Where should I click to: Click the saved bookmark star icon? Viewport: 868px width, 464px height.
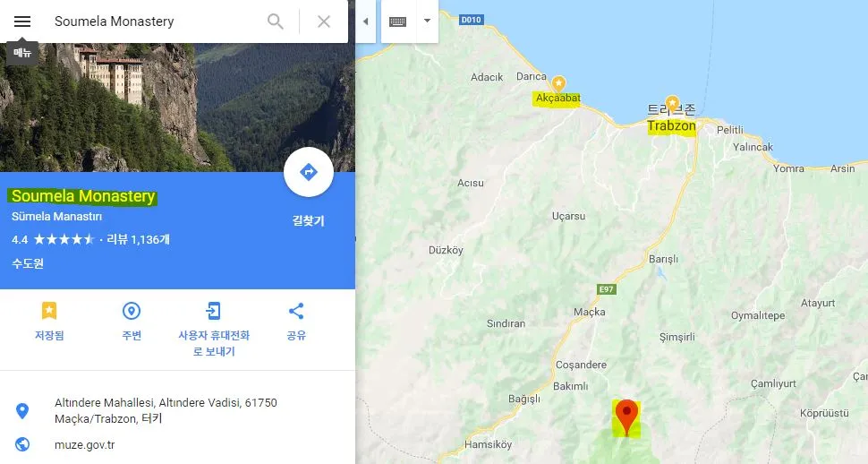click(x=49, y=311)
